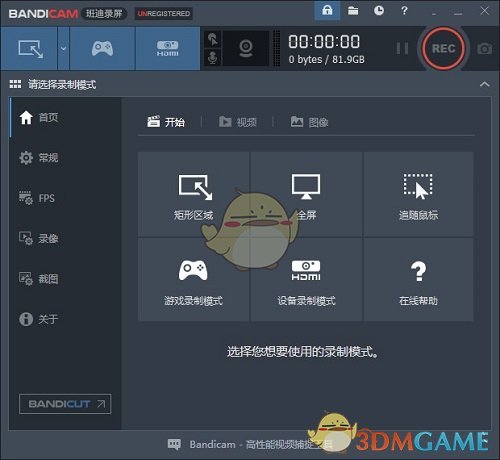Image resolution: width=500 pixels, height=460 pixels.
Task: Switch to the 开始 tab
Action: click(166, 122)
